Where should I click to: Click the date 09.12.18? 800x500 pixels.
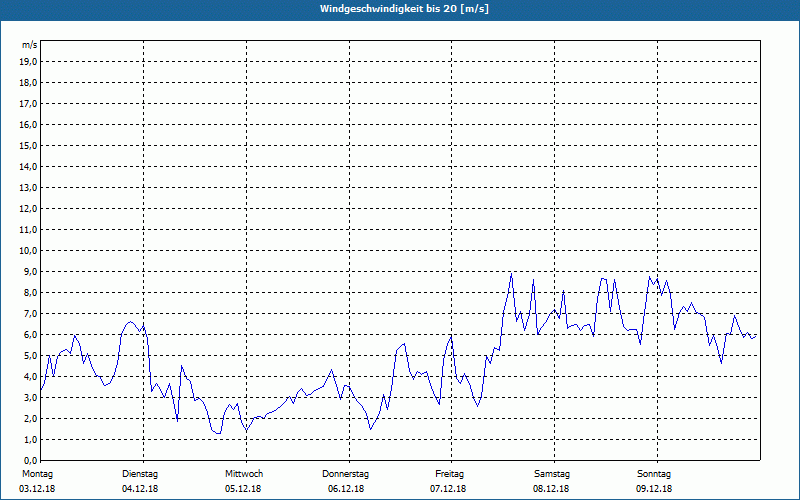pyautogui.click(x=654, y=489)
